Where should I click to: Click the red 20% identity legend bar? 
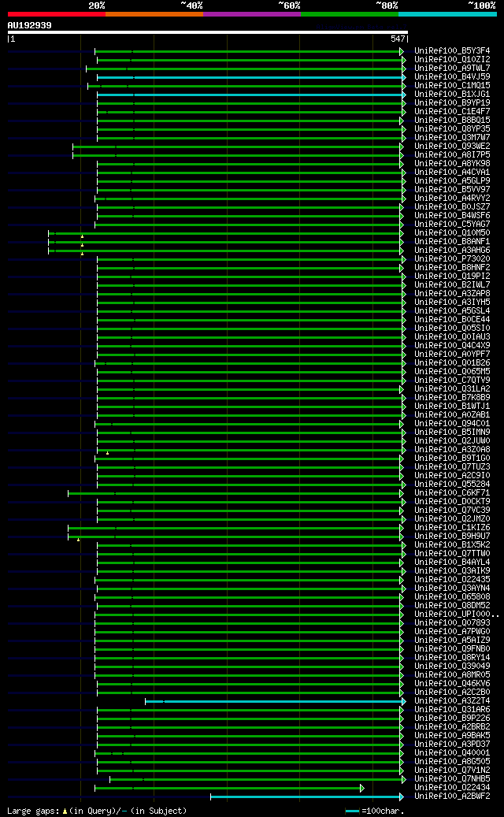(56, 14)
